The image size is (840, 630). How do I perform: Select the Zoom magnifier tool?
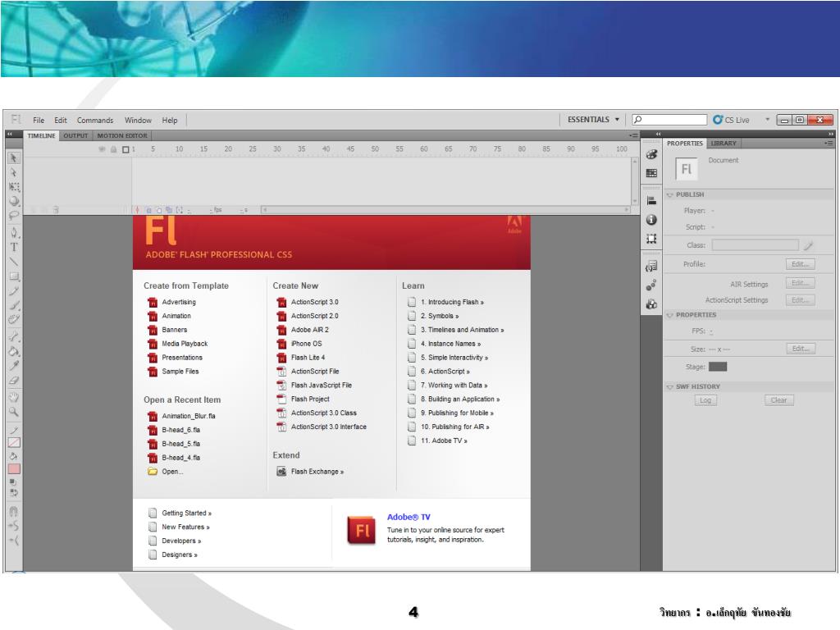[x=14, y=412]
